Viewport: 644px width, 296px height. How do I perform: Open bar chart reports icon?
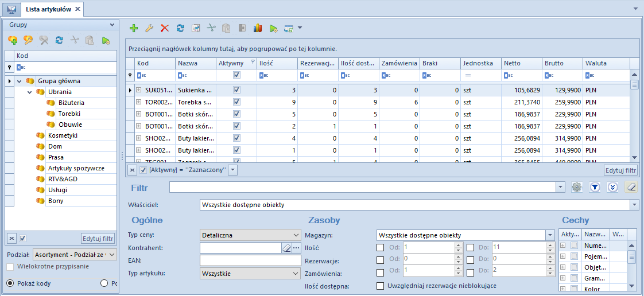click(258, 28)
